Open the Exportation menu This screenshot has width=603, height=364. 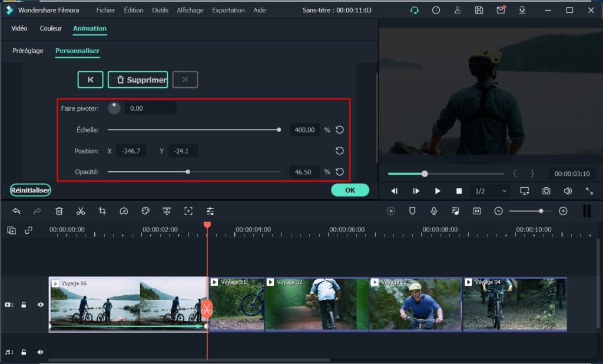point(228,11)
